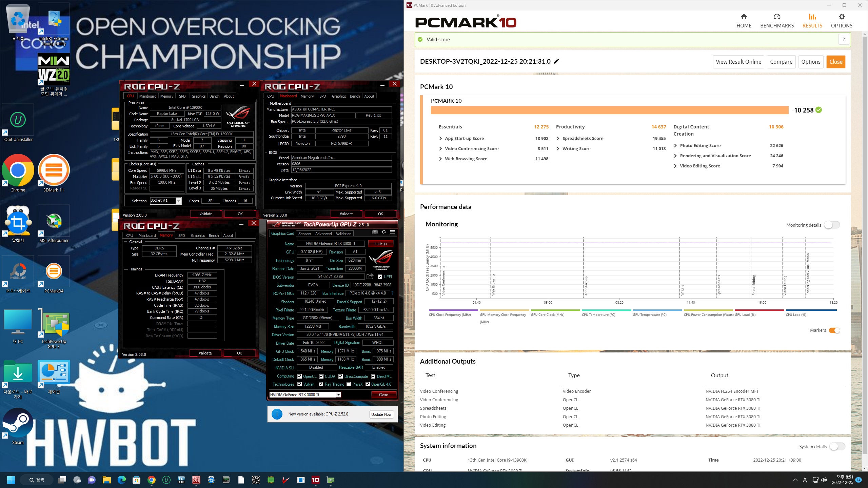The image size is (868, 488).
Task: Click the PCMark 10 icon in the taskbar
Action: [x=315, y=480]
